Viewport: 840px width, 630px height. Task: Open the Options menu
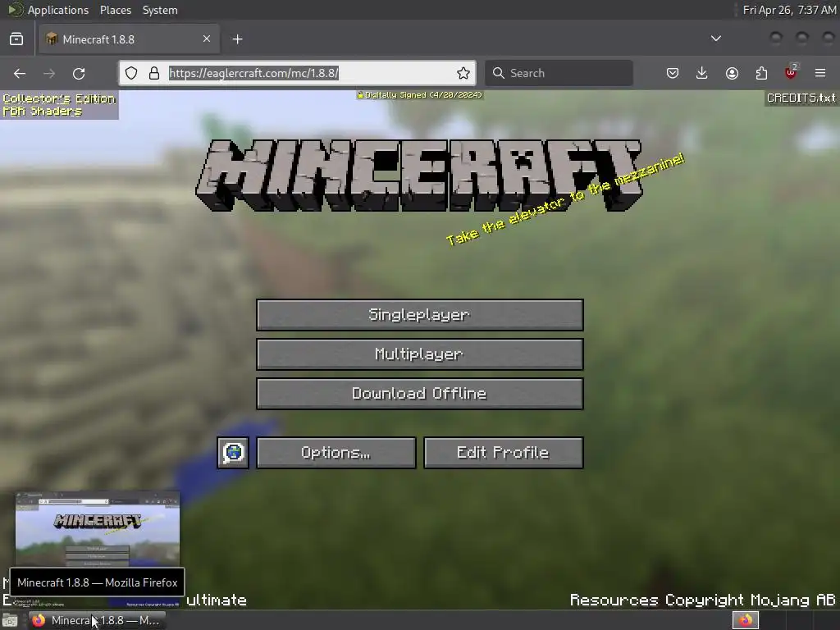pyautogui.click(x=336, y=453)
